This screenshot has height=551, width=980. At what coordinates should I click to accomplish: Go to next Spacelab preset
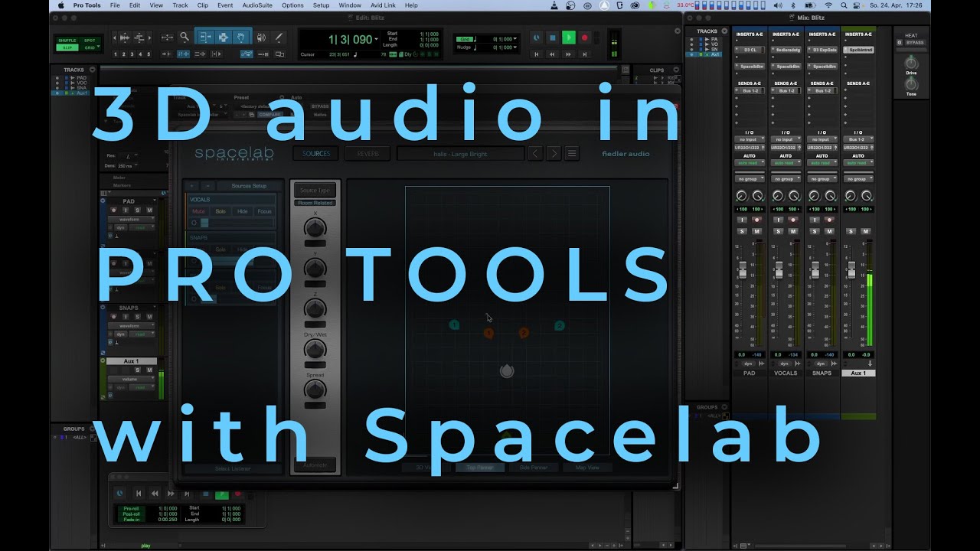click(554, 154)
